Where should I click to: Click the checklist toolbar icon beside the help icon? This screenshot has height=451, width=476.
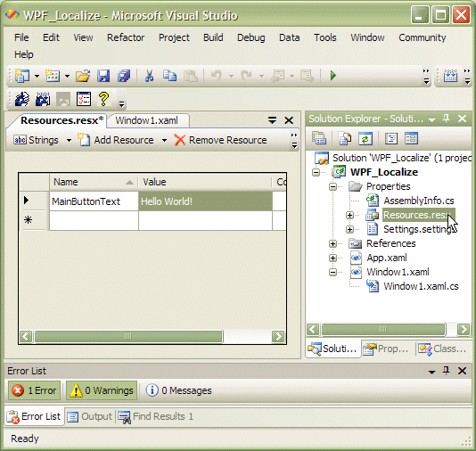[84, 99]
